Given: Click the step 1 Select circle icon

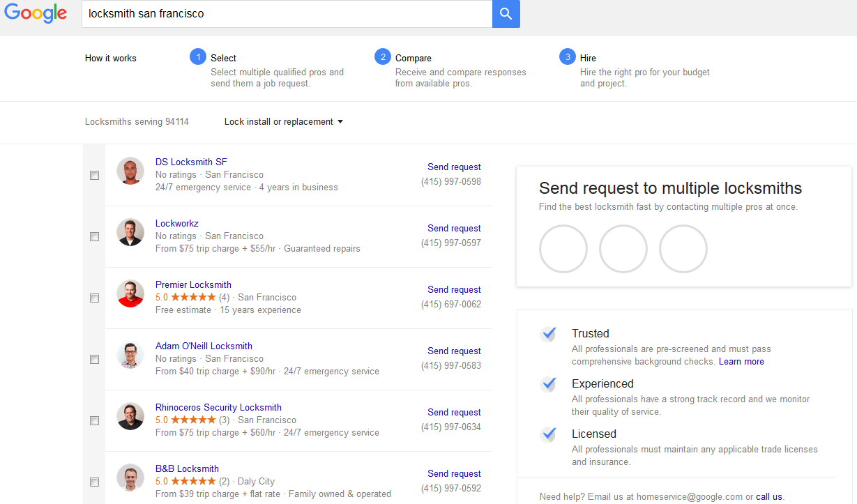Looking at the screenshot, I should coord(198,57).
